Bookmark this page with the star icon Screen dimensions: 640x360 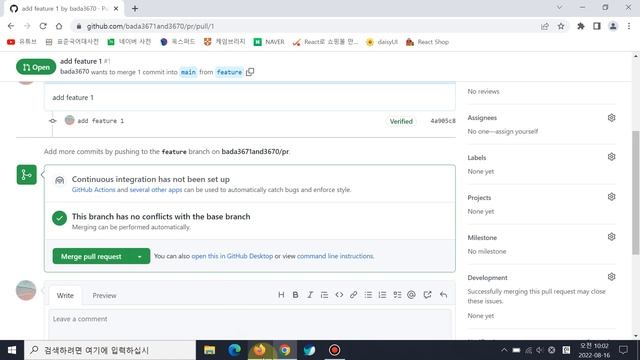561,26
